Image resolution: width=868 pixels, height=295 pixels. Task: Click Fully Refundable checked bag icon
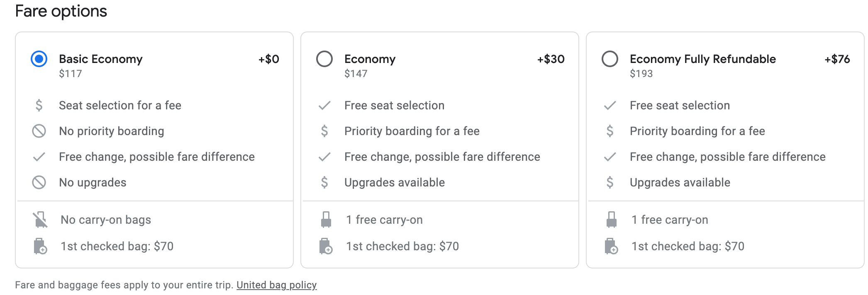click(611, 246)
